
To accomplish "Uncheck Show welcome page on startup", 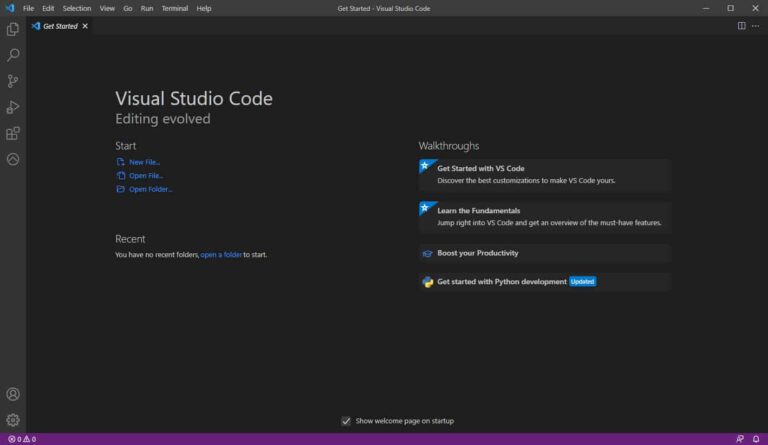I will (x=346, y=421).
